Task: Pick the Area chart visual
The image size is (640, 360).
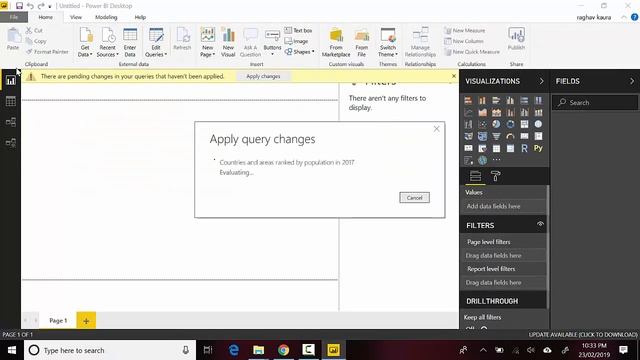Action: (482, 113)
